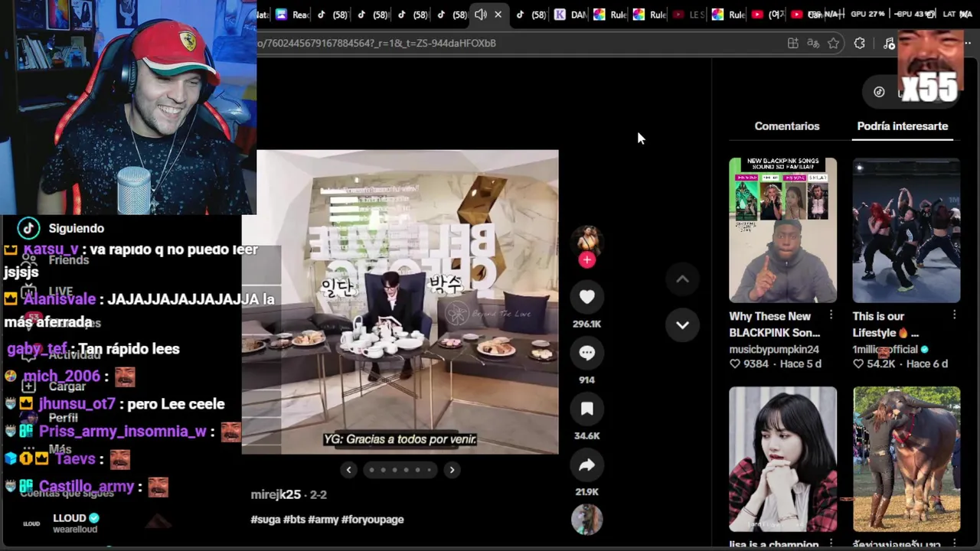Open the #foryoupage hashtag
The width and height of the screenshot is (980, 551).
click(373, 520)
